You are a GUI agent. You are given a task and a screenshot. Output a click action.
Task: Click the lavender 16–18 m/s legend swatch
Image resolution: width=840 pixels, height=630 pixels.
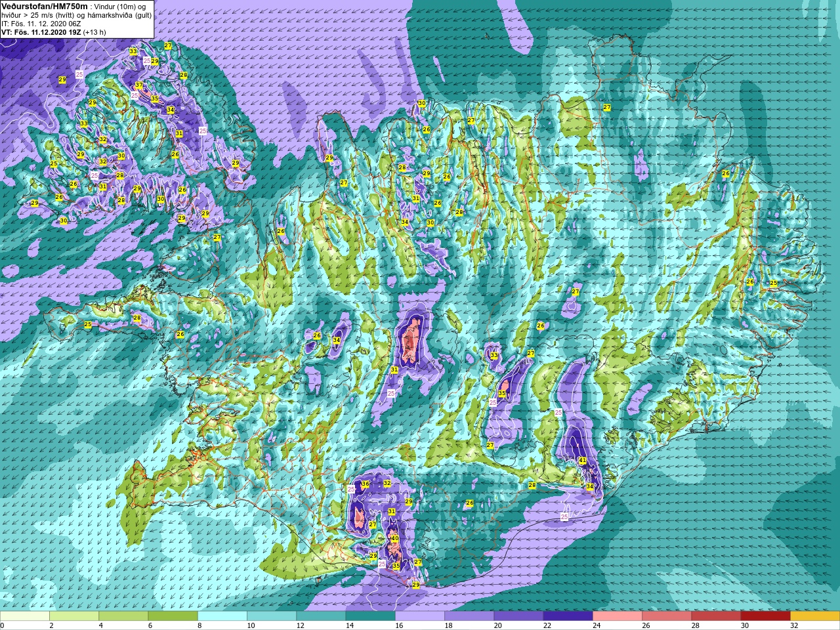click(x=420, y=616)
